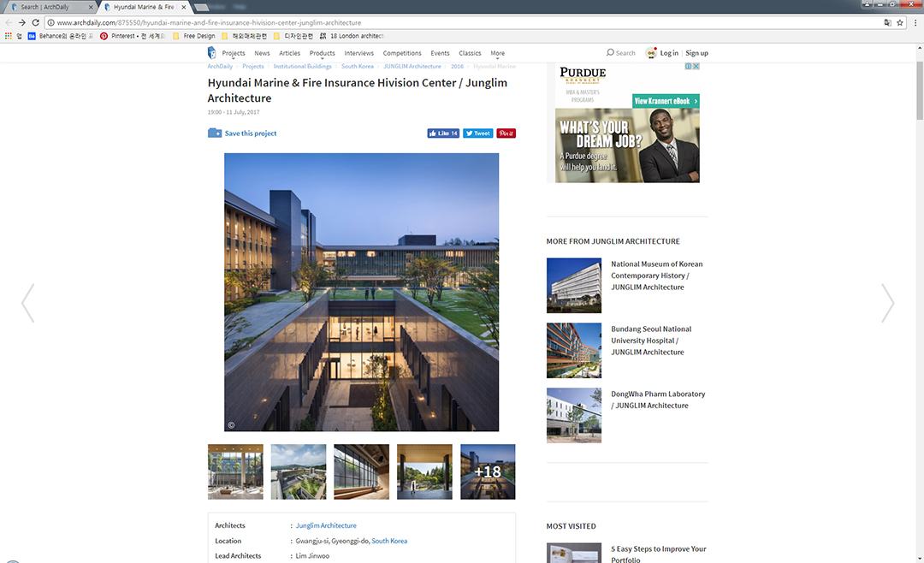
Task: Open the main courtyard project photo
Action: tap(361, 292)
